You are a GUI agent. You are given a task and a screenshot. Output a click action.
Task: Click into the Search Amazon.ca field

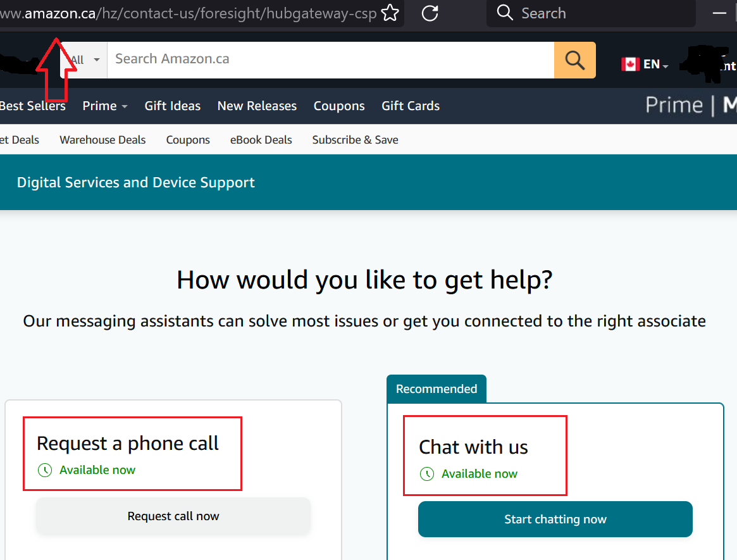tap(329, 59)
